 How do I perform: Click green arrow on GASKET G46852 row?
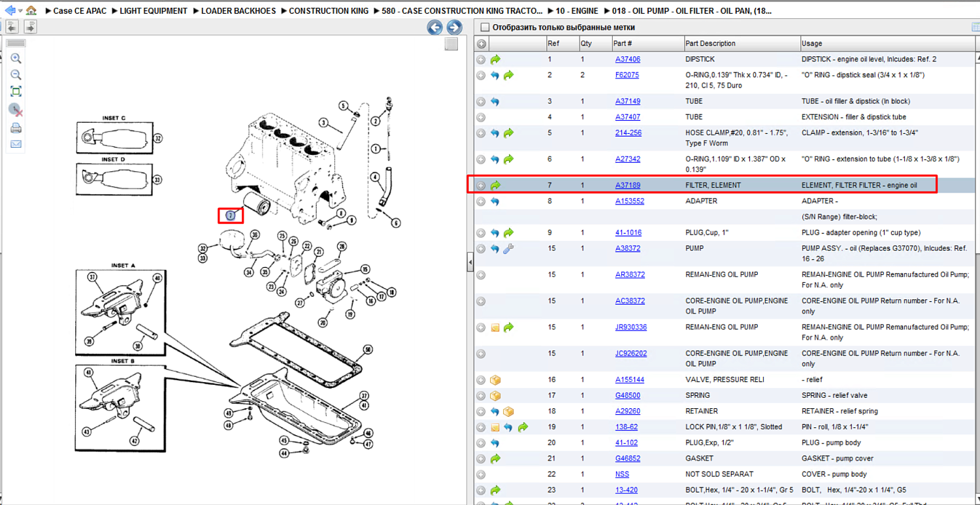[495, 459]
